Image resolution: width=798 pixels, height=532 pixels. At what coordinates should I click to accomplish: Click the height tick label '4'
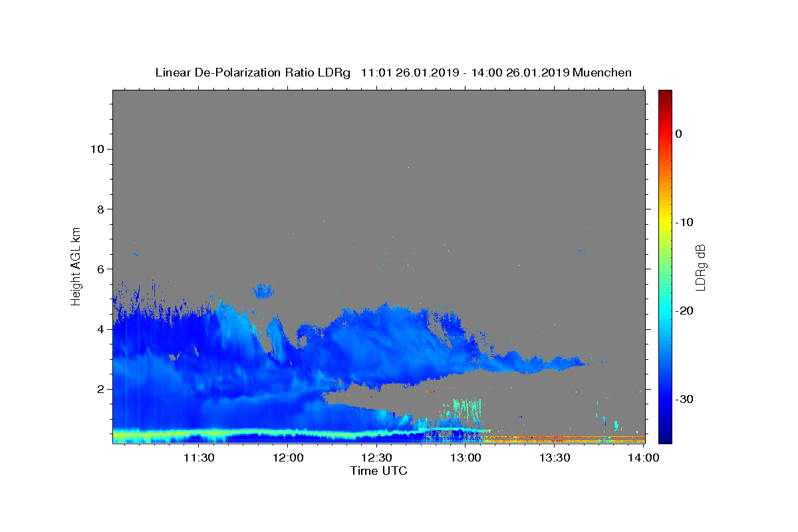pyautogui.click(x=100, y=329)
